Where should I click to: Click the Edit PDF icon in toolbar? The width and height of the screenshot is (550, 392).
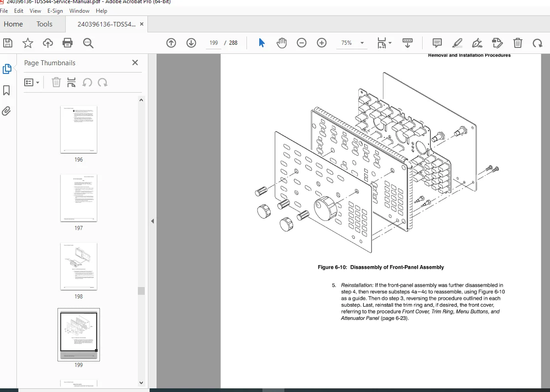[x=498, y=43]
